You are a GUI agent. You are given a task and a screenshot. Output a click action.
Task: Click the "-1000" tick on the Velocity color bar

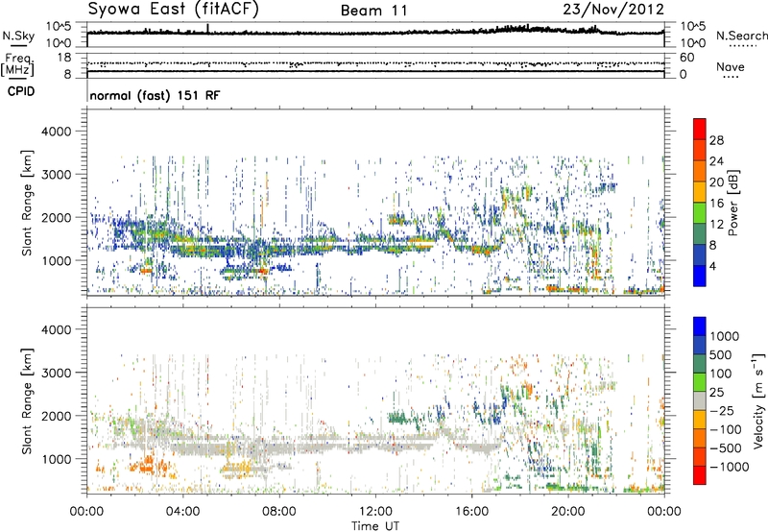tap(730, 467)
